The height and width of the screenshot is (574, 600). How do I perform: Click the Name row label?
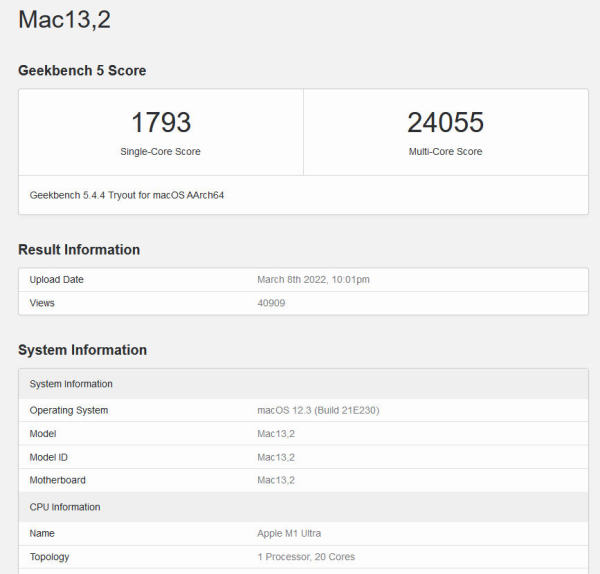tap(42, 533)
